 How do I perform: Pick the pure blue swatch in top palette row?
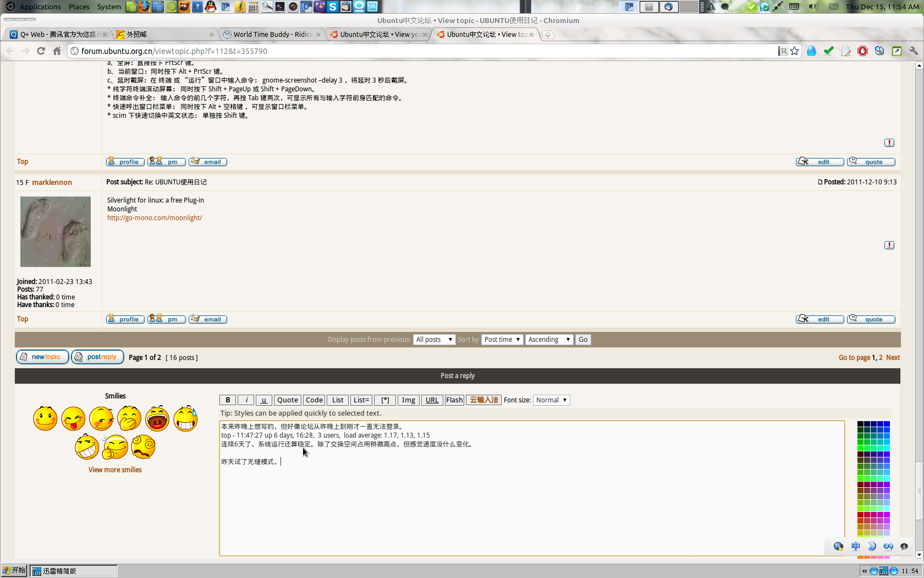[887, 424]
